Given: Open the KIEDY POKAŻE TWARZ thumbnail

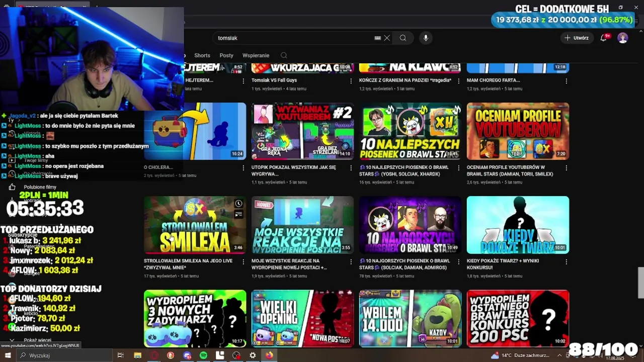Looking at the screenshot, I should click(518, 225).
